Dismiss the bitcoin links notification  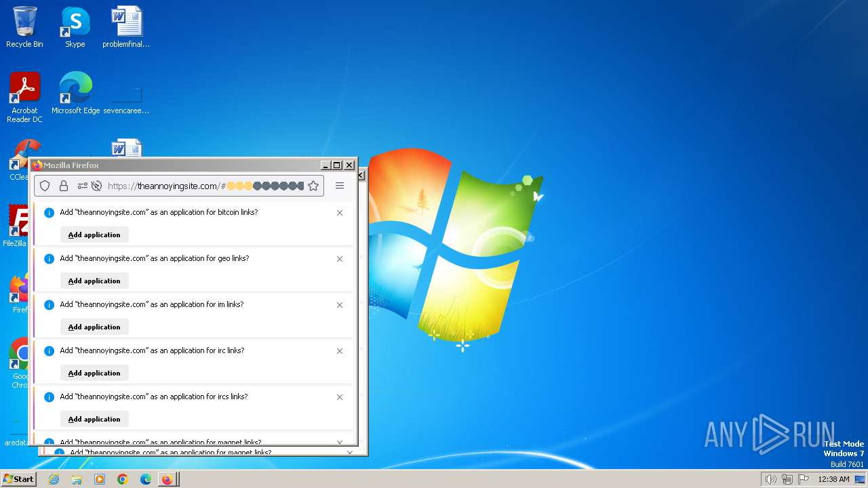[340, 213]
